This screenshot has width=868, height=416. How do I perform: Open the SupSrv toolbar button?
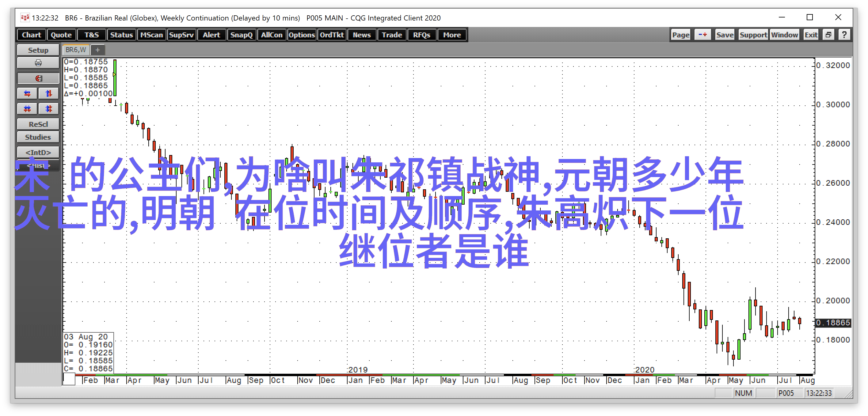(181, 35)
